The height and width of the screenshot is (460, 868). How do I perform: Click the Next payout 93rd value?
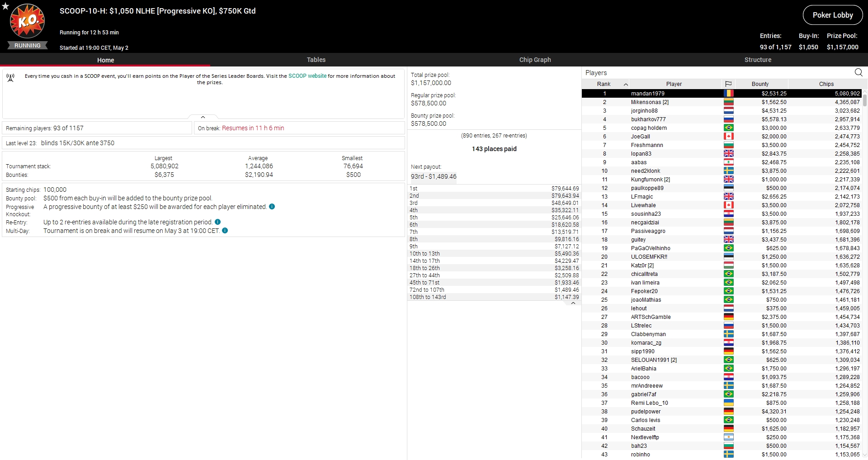pyautogui.click(x=434, y=176)
